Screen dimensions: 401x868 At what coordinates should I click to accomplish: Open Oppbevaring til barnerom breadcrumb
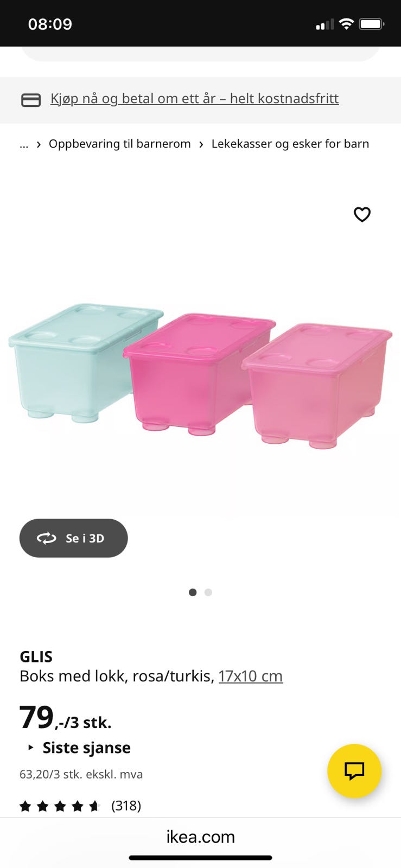[120, 144]
